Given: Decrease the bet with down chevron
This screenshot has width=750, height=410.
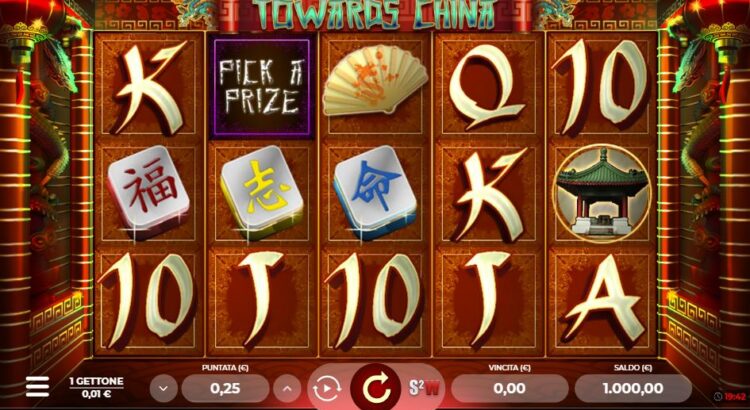Looking at the screenshot, I should click(x=164, y=388).
